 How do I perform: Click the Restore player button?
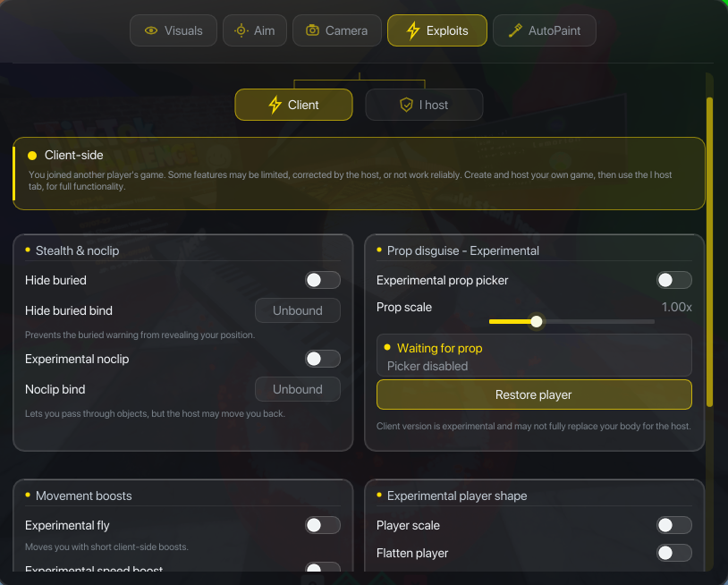(x=534, y=394)
